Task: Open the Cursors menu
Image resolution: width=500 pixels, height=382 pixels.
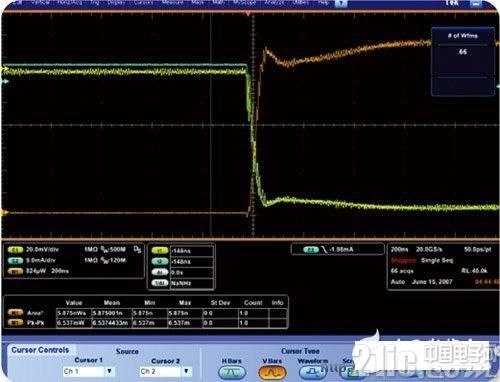Action: [x=144, y=2]
